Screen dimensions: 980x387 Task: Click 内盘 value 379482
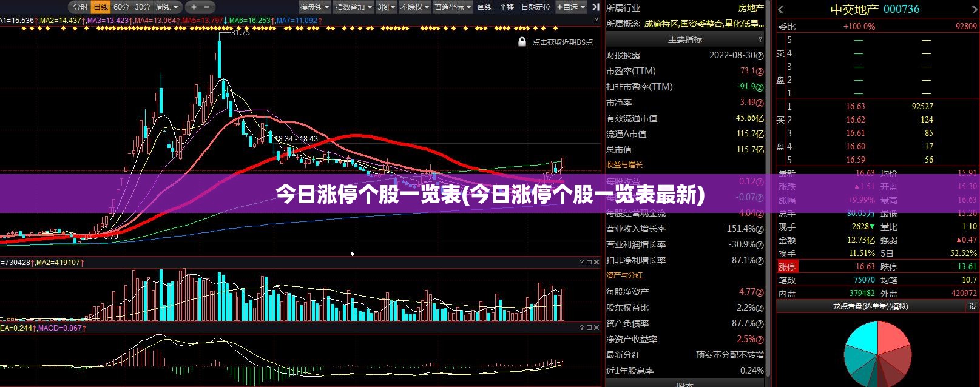coord(862,293)
